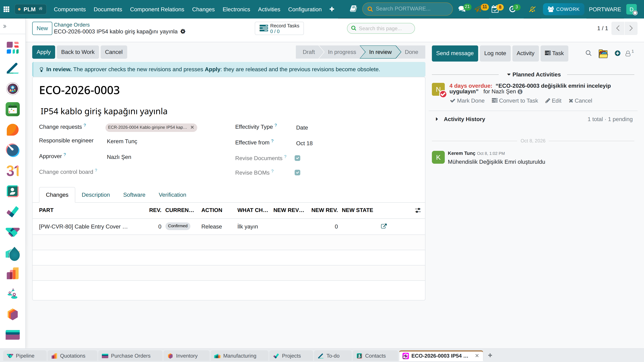Search messages with chatter magnifier icon
This screenshot has width=644, height=362.
tap(588, 53)
